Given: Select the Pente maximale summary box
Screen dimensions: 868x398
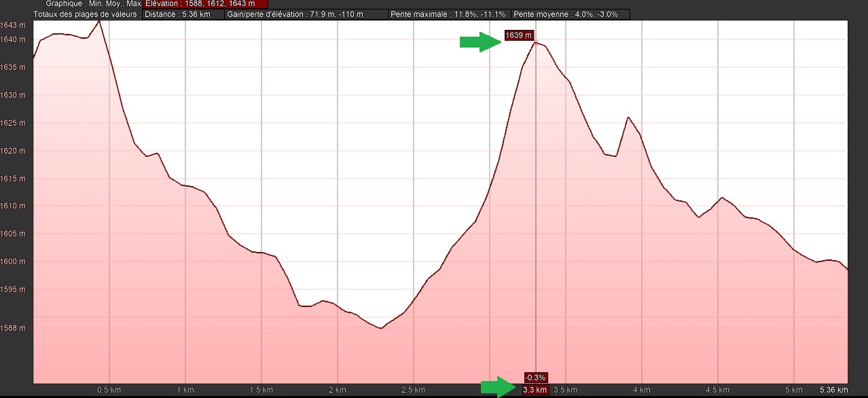Looking at the screenshot, I should click(449, 14).
